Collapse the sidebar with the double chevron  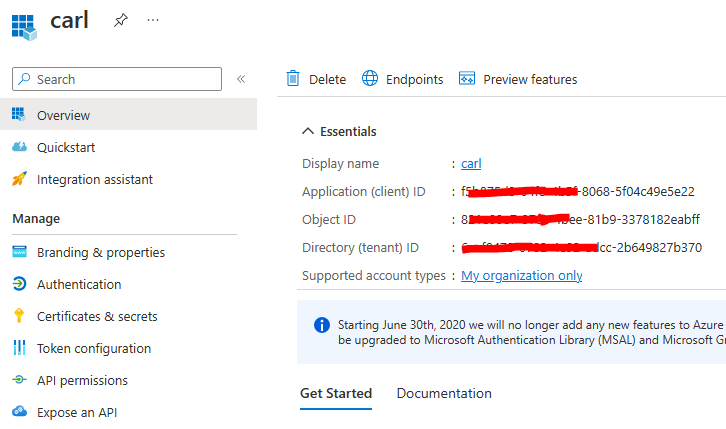point(241,79)
